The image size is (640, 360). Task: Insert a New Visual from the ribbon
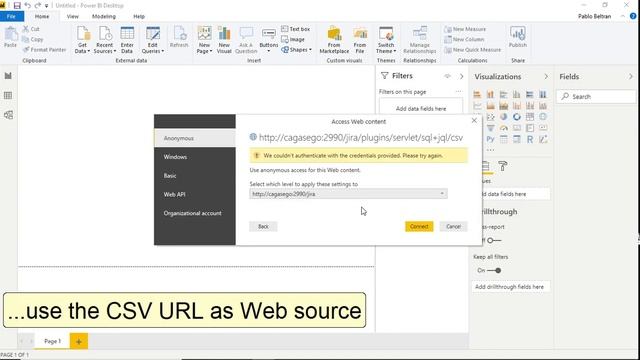point(224,40)
